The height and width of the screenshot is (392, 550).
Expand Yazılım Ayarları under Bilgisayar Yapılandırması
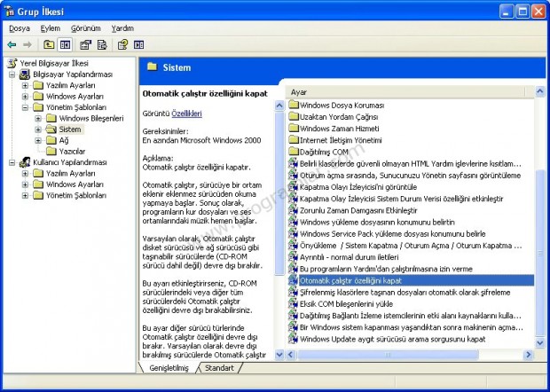point(25,85)
